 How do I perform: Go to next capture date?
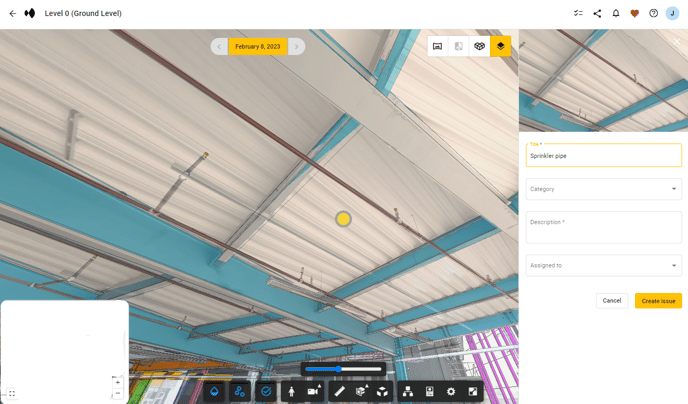tap(296, 46)
